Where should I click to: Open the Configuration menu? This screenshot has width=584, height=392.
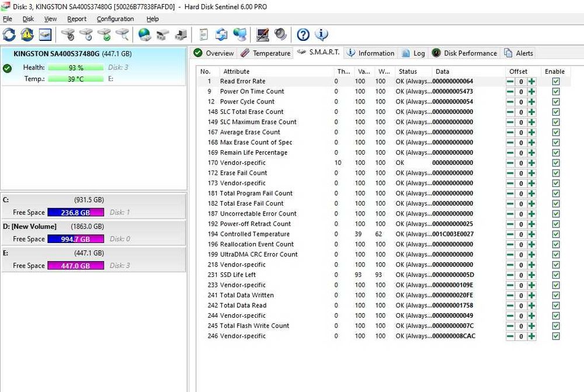115,19
